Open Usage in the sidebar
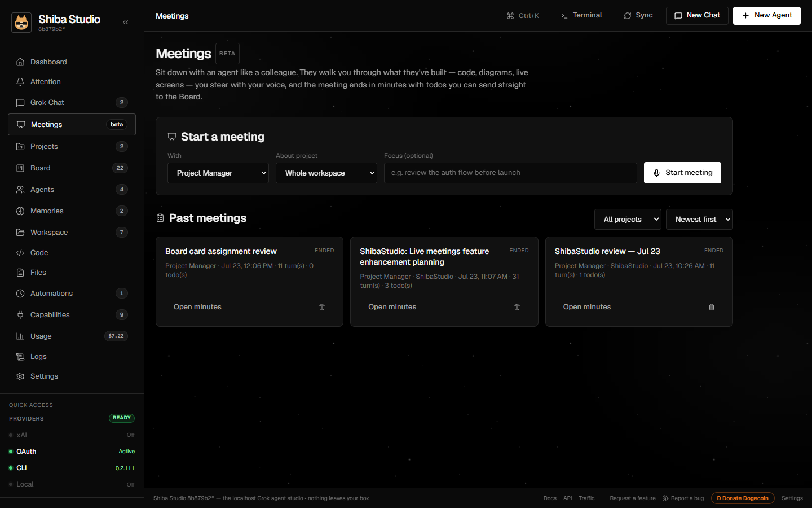Viewport: 812px width, 508px height. click(x=72, y=336)
